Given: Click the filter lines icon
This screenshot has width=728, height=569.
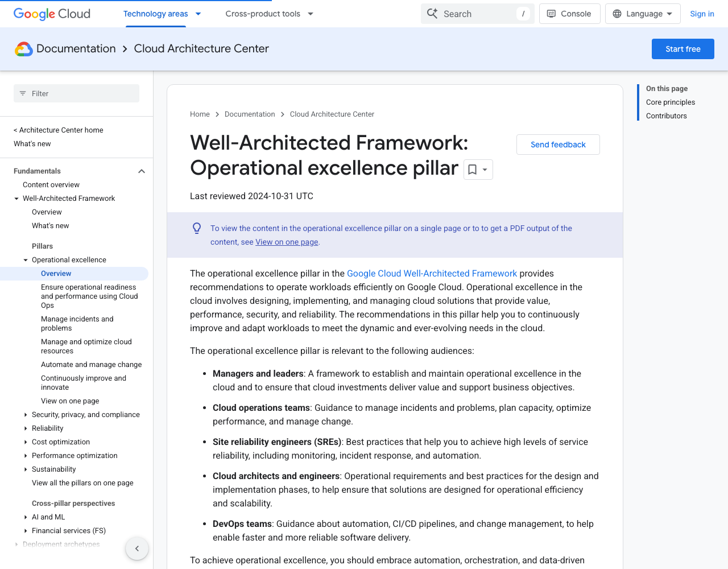Looking at the screenshot, I should point(23,93).
